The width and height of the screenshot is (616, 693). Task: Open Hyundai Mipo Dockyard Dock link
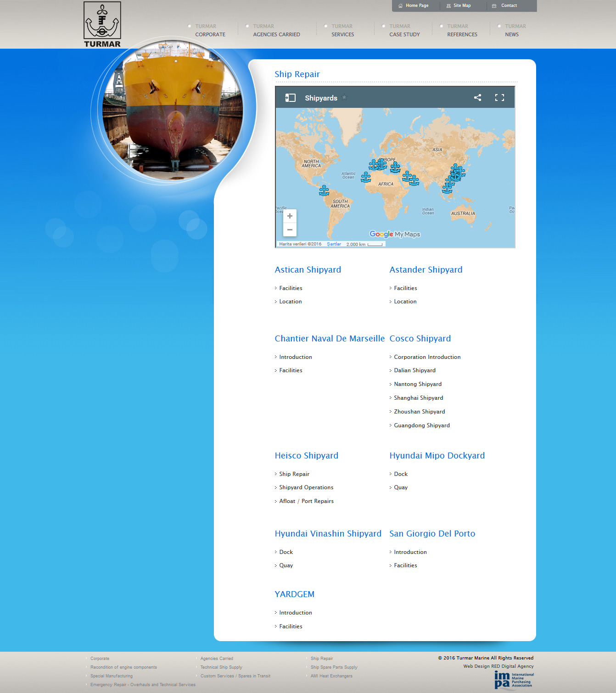[x=401, y=474]
